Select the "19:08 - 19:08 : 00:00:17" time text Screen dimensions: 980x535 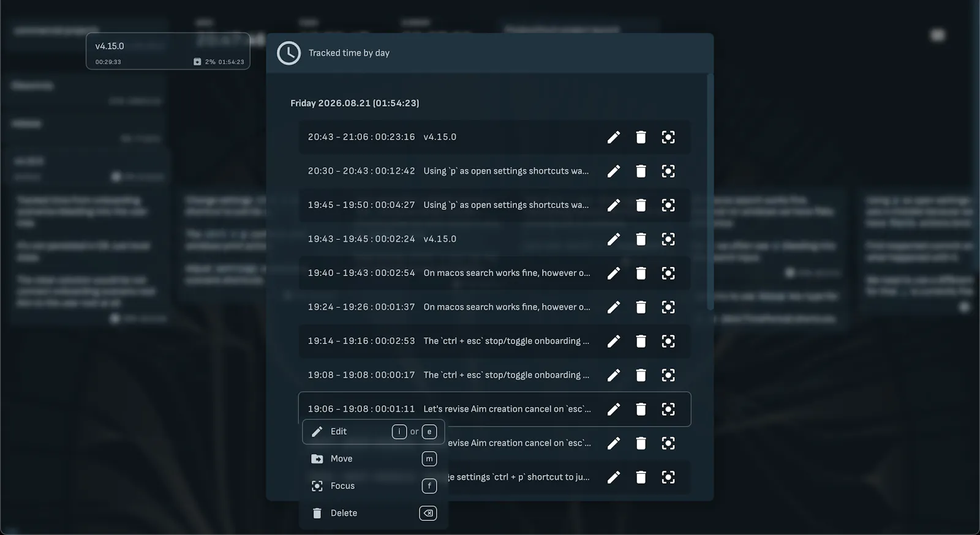coord(361,375)
